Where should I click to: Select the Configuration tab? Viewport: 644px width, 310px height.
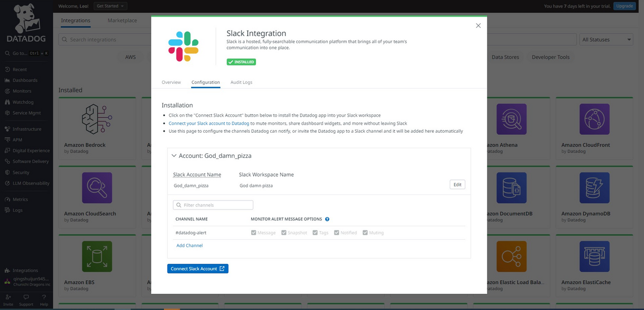tap(206, 82)
